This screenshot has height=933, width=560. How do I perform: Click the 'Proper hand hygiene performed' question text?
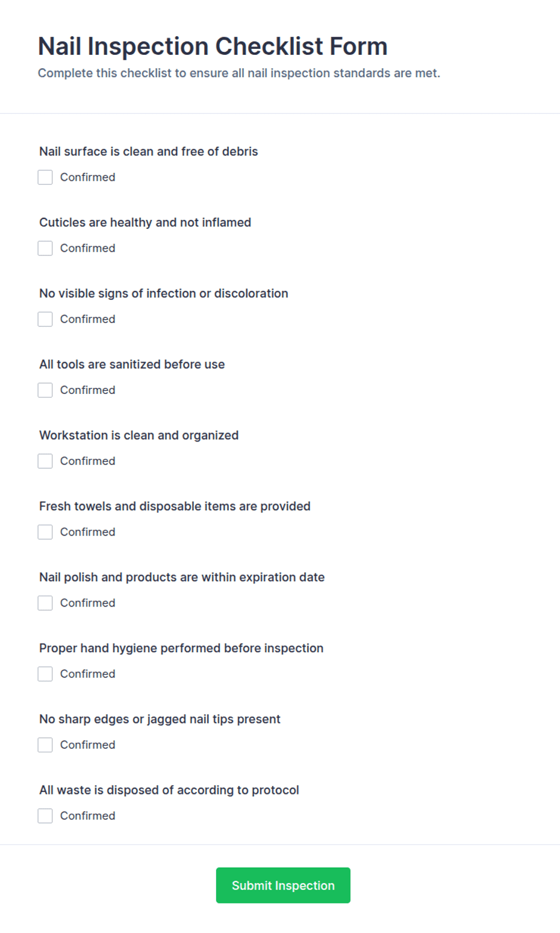click(x=181, y=648)
